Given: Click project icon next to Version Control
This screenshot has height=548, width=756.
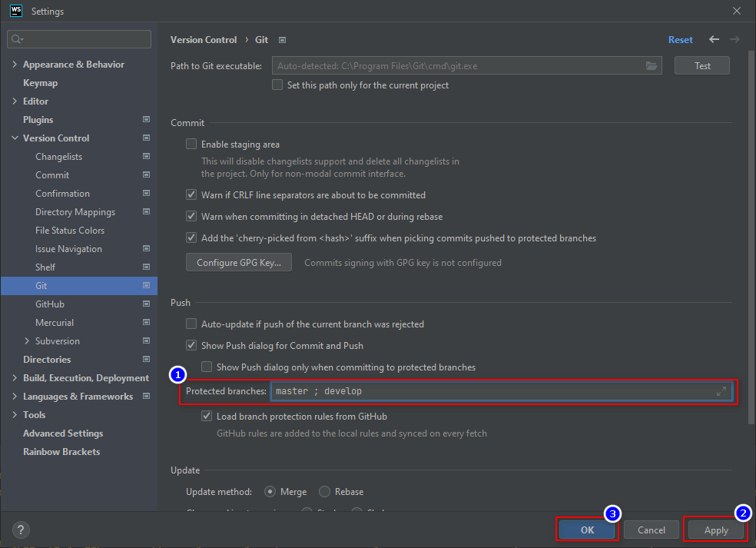Looking at the screenshot, I should 147,138.
